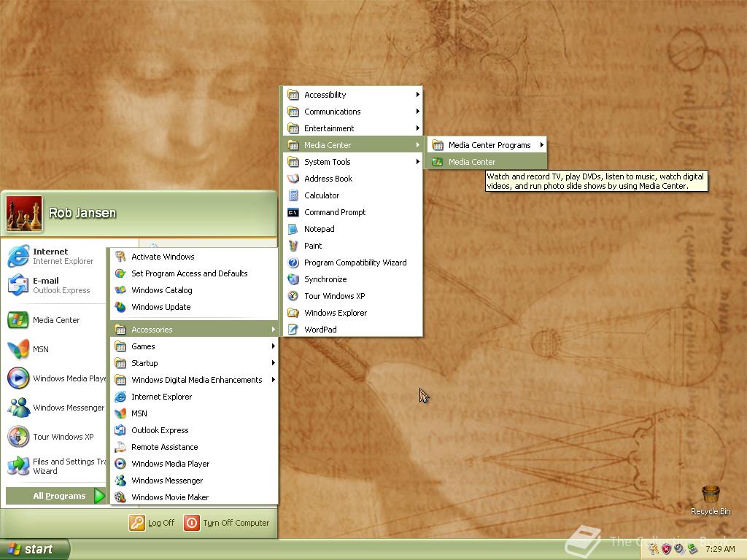Open Windows Explorer icon
This screenshot has height=560, width=747.
point(293,313)
